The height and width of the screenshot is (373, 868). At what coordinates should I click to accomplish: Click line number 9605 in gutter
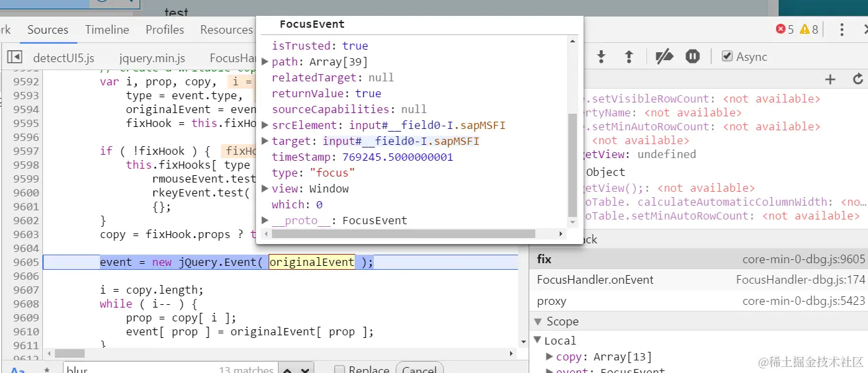26,263
